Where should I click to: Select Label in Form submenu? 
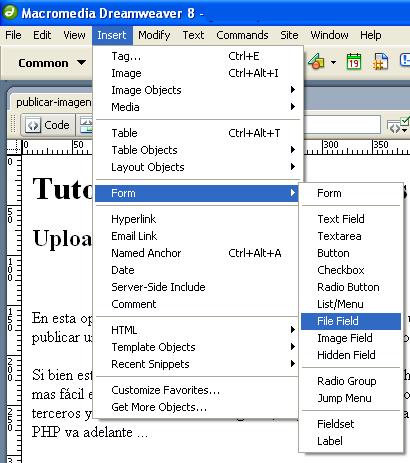click(x=351, y=441)
